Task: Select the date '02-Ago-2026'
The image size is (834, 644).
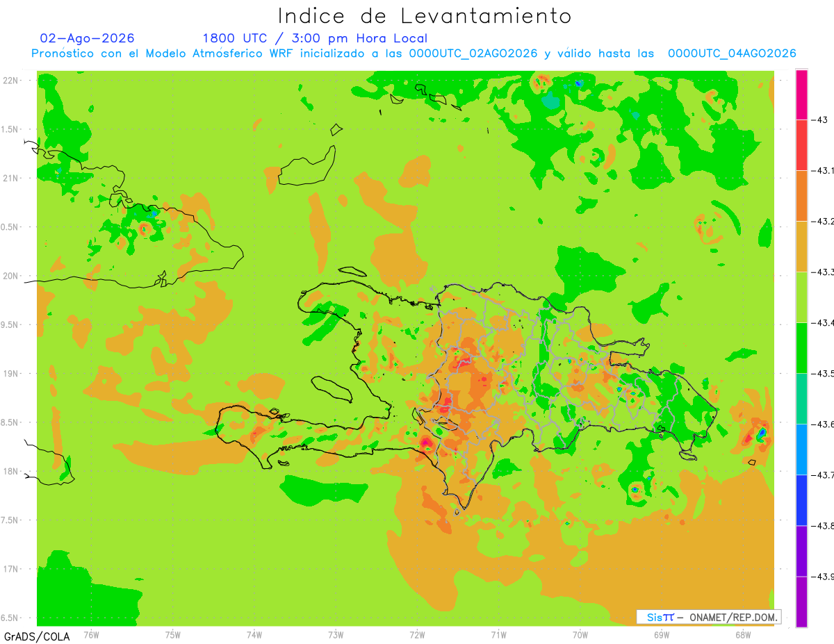Action: [x=87, y=38]
